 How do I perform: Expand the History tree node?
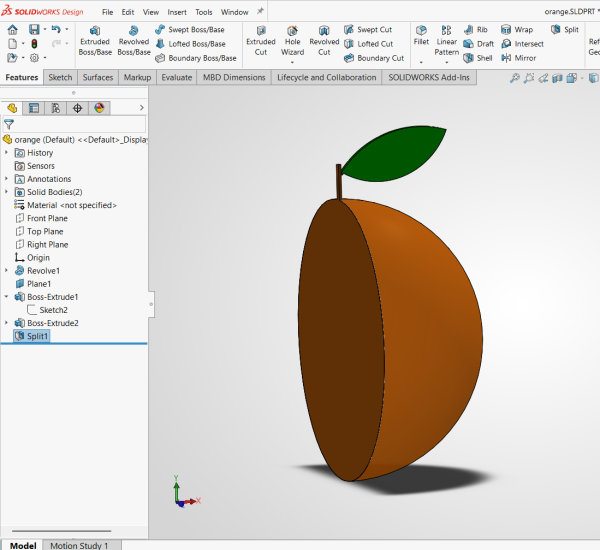click(x=6, y=153)
